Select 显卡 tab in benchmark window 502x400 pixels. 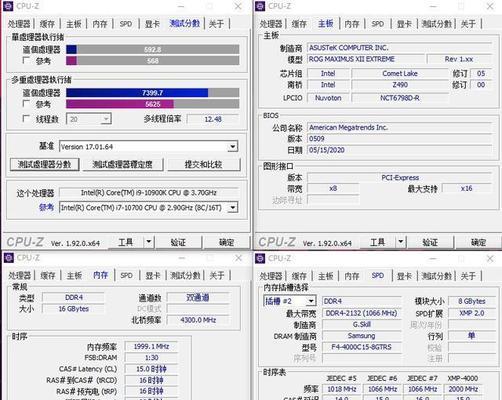click(x=152, y=24)
